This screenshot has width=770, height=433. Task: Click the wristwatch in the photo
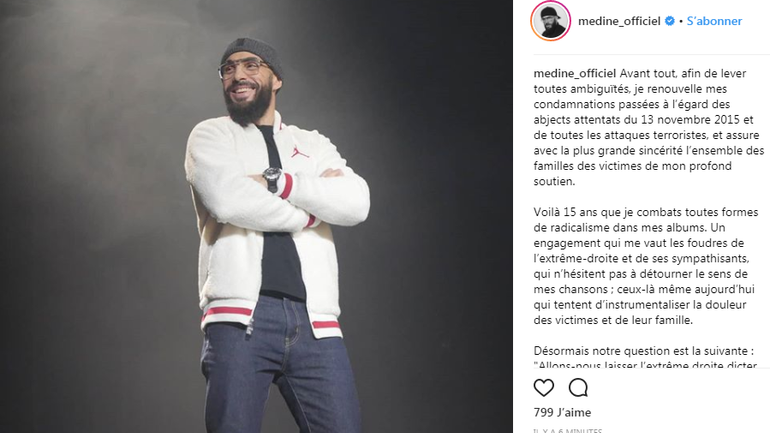pyautogui.click(x=272, y=177)
